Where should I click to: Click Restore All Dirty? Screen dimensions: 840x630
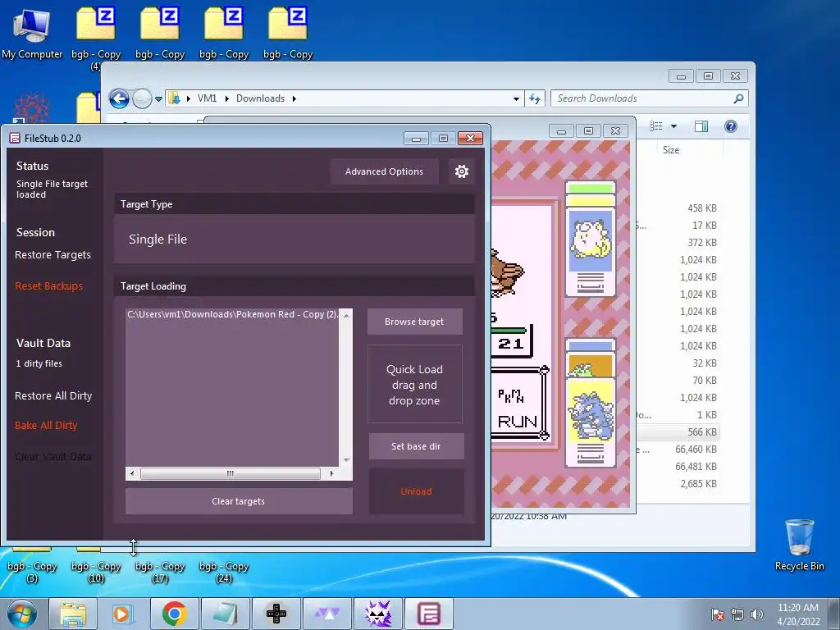tap(53, 396)
